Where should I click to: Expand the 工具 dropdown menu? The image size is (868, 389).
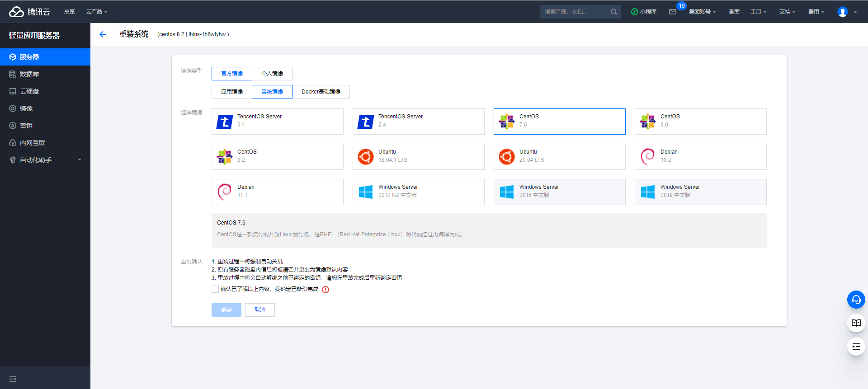point(758,12)
